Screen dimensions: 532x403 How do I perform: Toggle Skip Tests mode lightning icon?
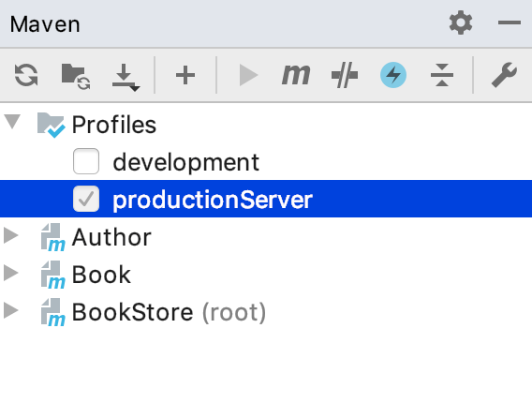pos(393,75)
